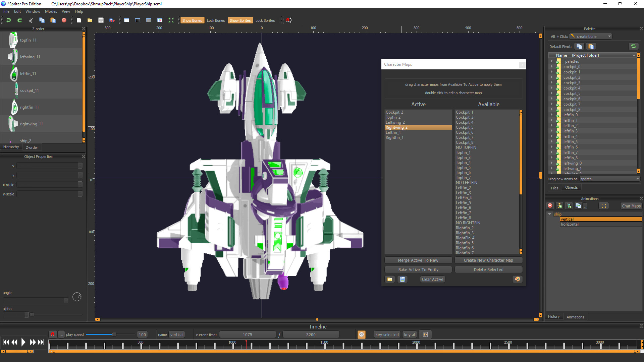Viewport: 644px width, 362px height.
Task: Click the Create New Character Map button
Action: coord(488,260)
